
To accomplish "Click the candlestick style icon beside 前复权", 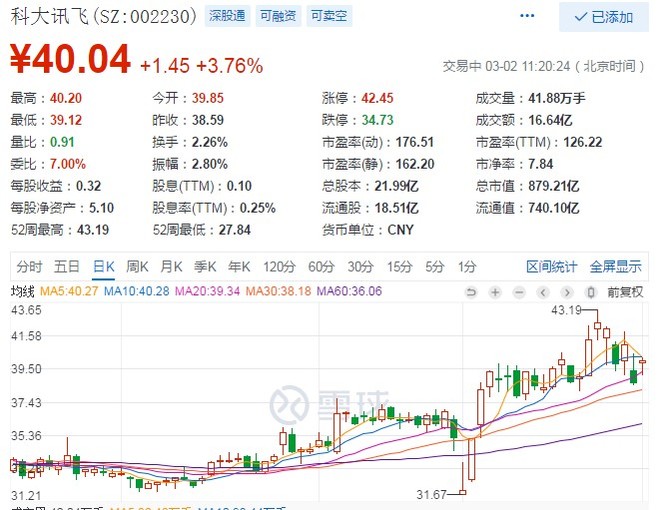I will [x=591, y=292].
